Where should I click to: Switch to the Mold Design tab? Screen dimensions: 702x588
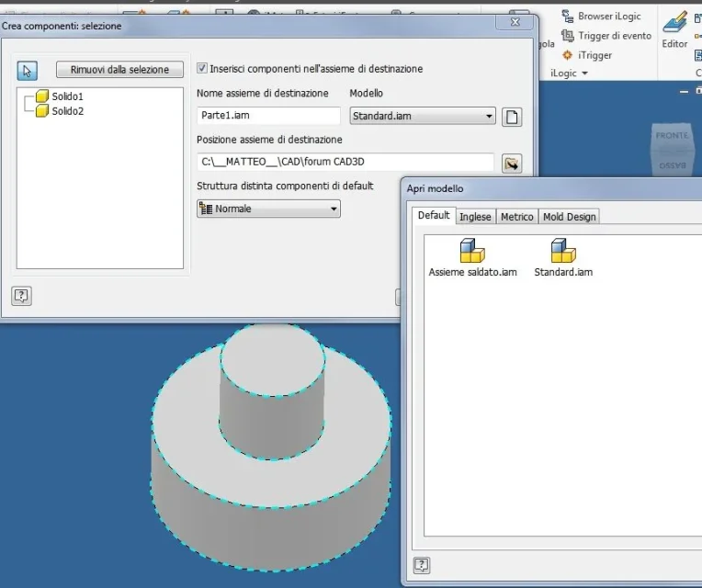[x=569, y=217]
